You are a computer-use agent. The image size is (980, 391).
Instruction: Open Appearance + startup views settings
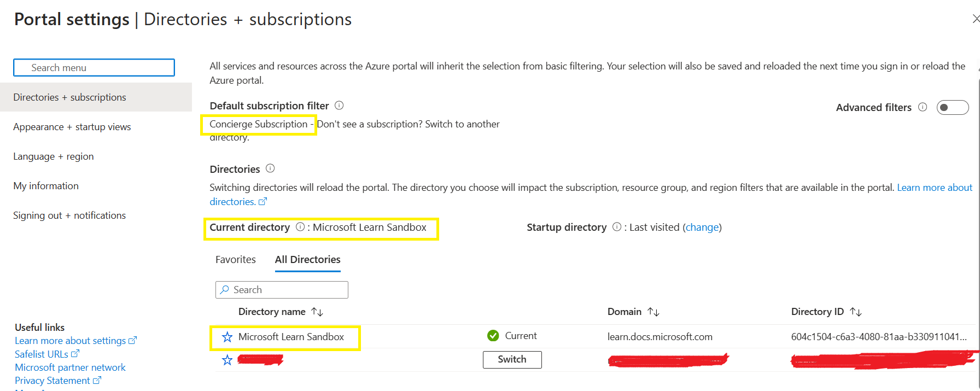[72, 126]
